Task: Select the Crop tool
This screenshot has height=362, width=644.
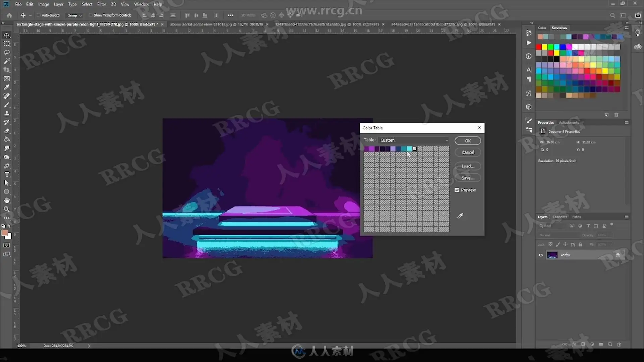Action: click(x=7, y=70)
